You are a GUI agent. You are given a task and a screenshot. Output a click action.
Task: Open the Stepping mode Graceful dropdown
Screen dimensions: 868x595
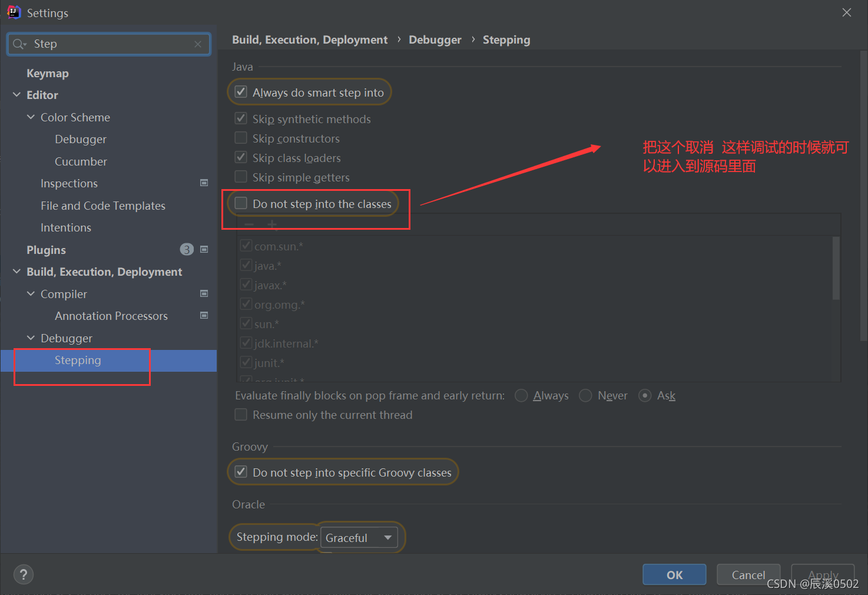[359, 537]
